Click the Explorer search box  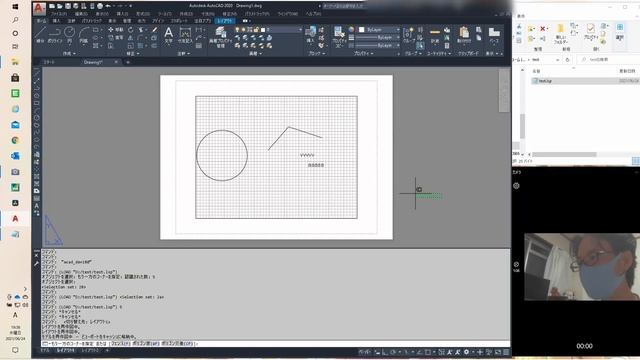[608, 60]
